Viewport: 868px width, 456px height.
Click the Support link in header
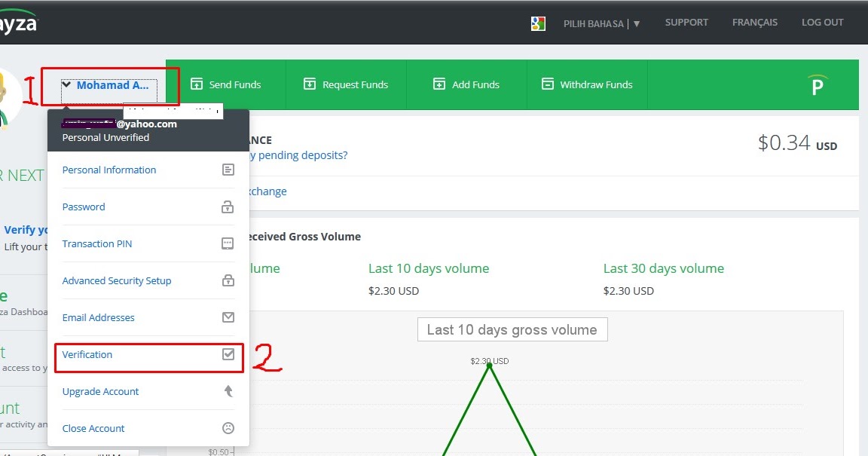(686, 22)
